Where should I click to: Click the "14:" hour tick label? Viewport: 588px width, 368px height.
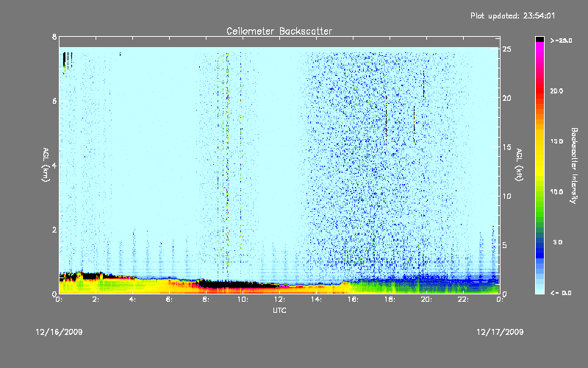pyautogui.click(x=316, y=300)
